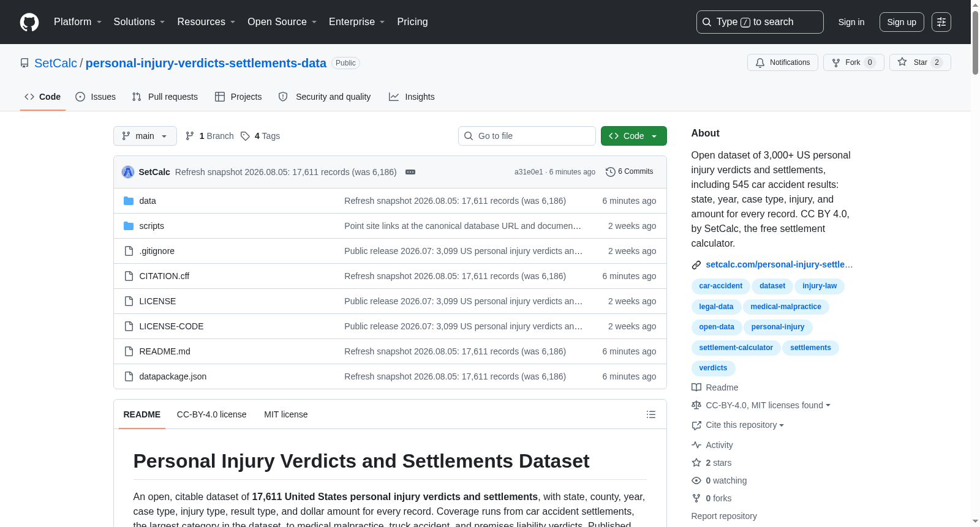Open the SetCalc avatar in commit row

(x=128, y=172)
